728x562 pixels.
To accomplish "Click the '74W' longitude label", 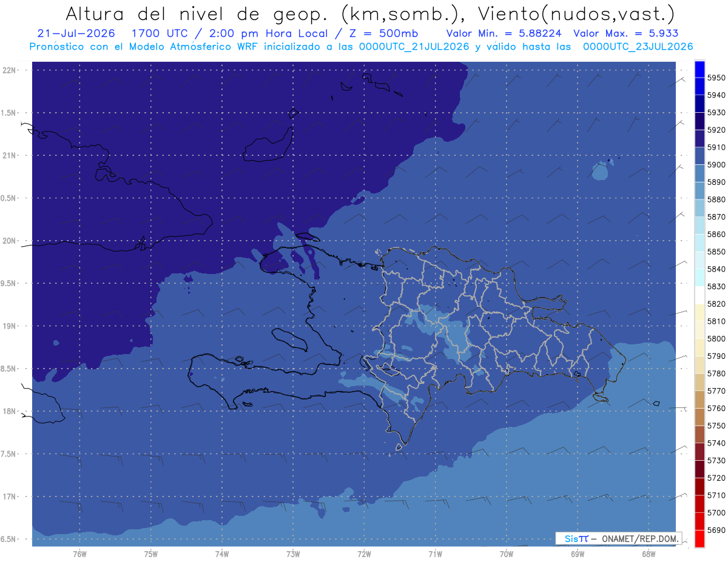I will pos(222,554).
